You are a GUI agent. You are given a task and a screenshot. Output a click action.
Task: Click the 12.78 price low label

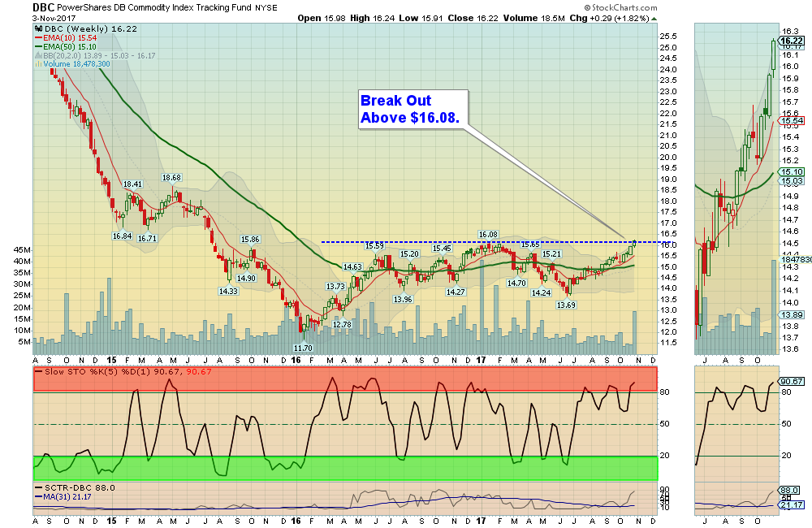(x=342, y=325)
